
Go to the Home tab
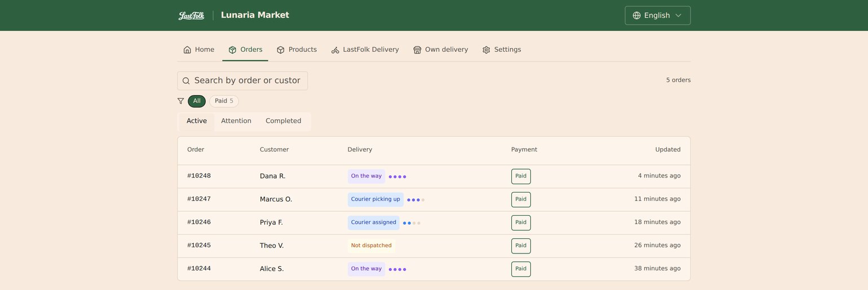tap(199, 50)
